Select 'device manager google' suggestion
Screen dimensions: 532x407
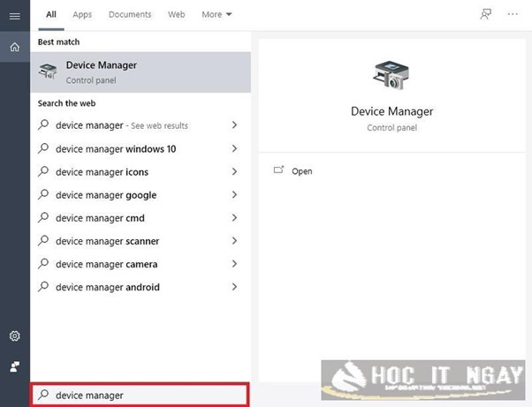tap(106, 195)
